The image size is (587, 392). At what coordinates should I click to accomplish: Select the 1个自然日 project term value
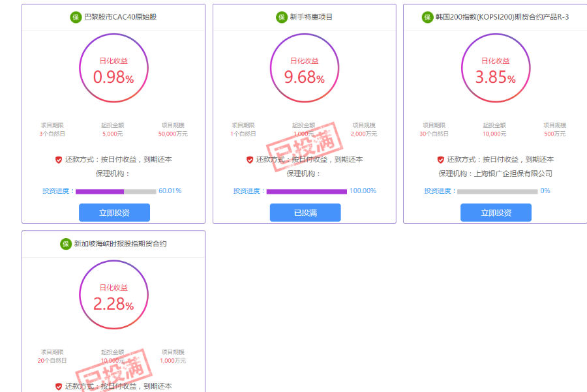pyautogui.click(x=243, y=134)
